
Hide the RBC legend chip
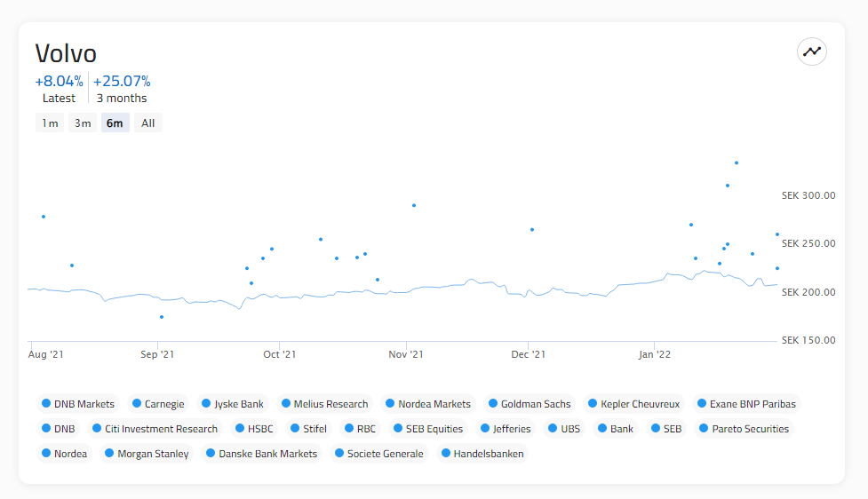361,429
